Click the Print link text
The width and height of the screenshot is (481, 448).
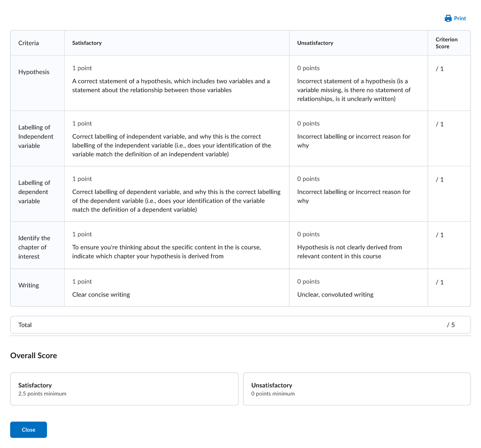point(460,18)
